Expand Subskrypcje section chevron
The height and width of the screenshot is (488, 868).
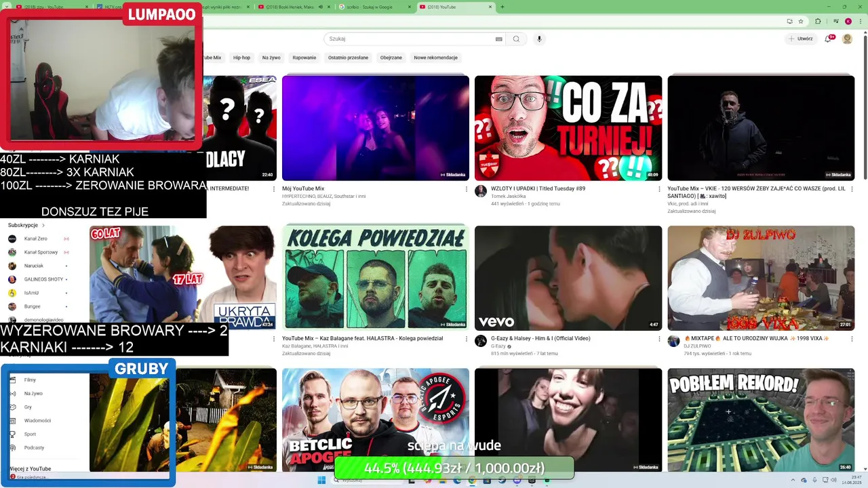tap(43, 225)
